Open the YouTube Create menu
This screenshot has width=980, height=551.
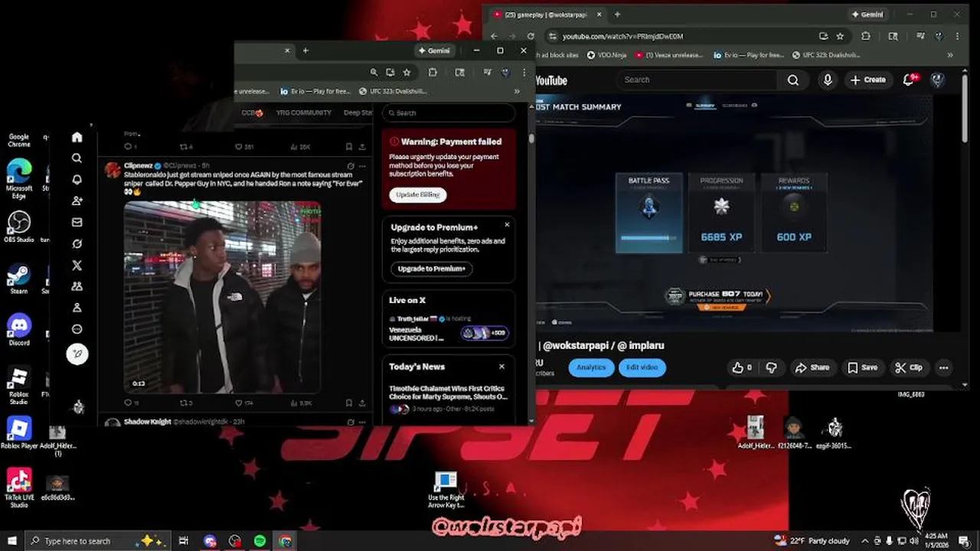coord(868,80)
